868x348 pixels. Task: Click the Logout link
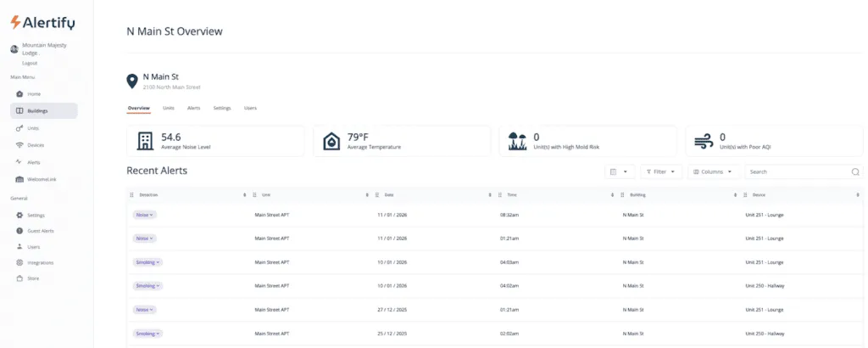[x=30, y=63]
